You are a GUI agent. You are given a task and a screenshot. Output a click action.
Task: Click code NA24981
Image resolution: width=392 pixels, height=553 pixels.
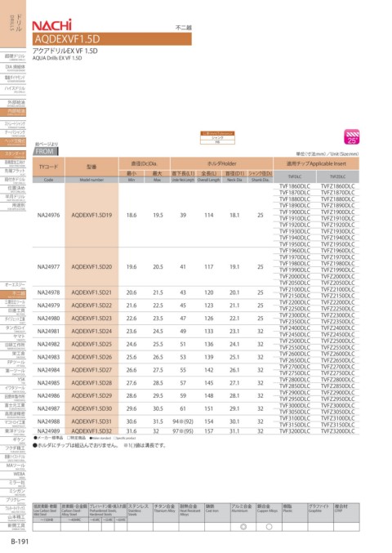(x=48, y=332)
